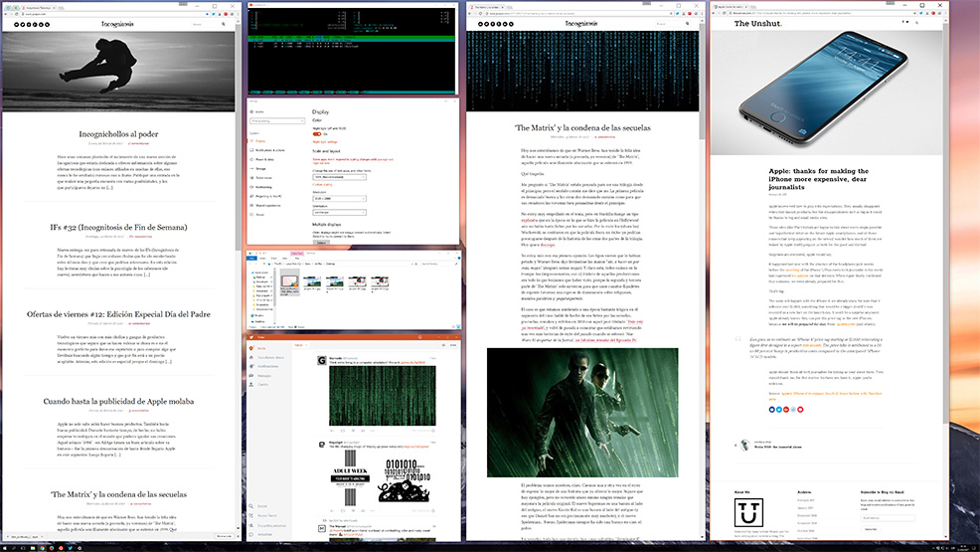This screenshot has height=552, width=980.
Task: Expand the Resolution dropdown
Action: pos(337,197)
